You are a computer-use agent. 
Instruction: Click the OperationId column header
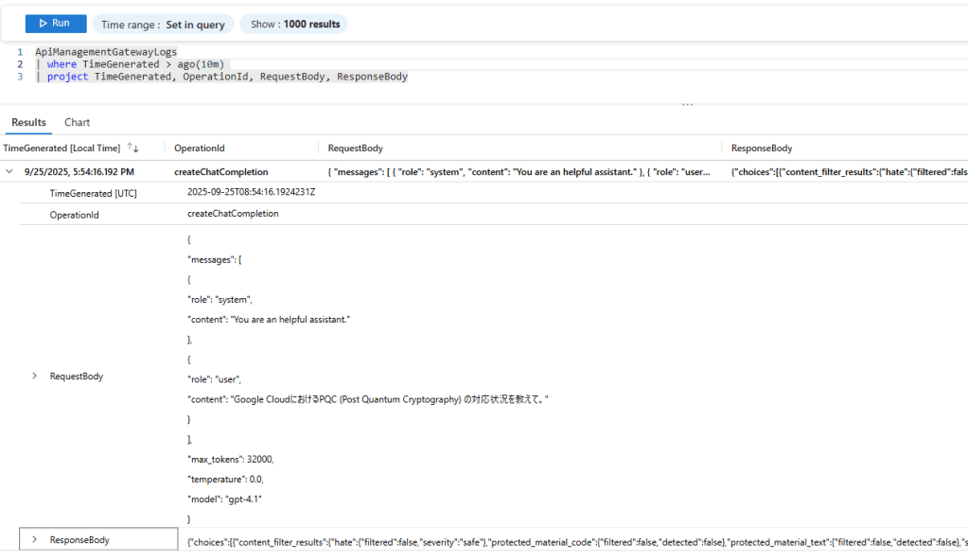click(199, 149)
